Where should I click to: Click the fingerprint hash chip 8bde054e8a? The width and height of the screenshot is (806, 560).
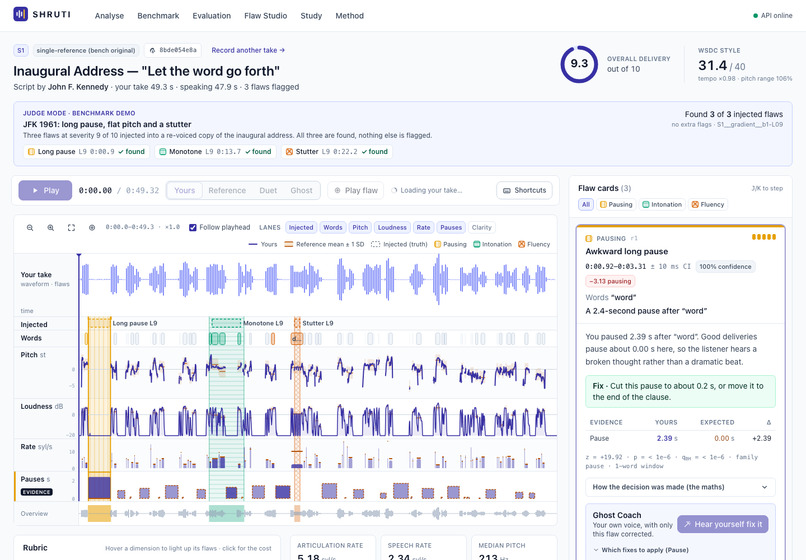[x=173, y=50]
